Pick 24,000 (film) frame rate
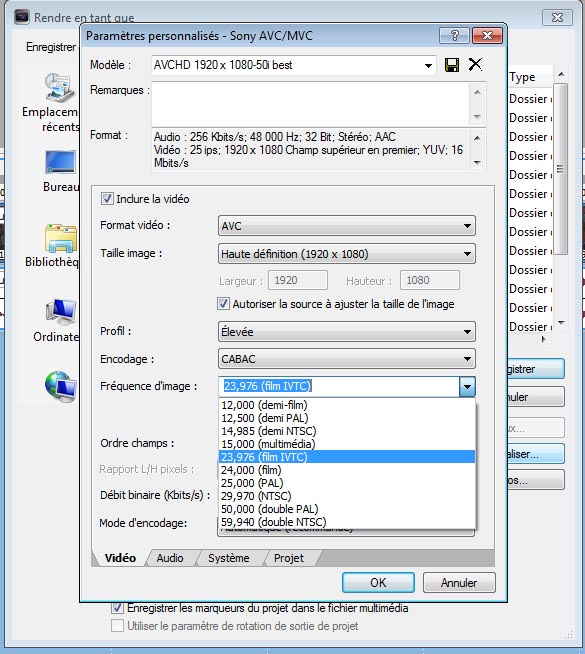 coord(346,470)
